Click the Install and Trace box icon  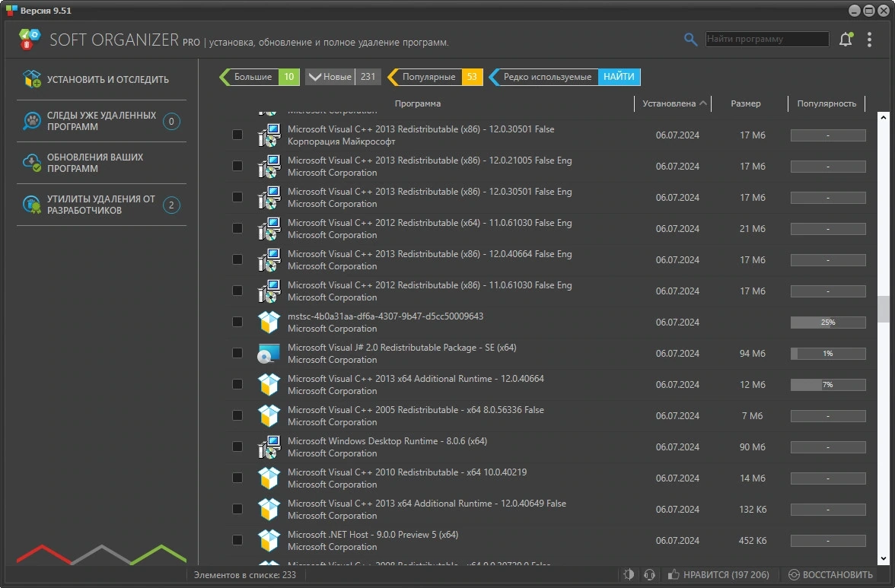click(32, 78)
